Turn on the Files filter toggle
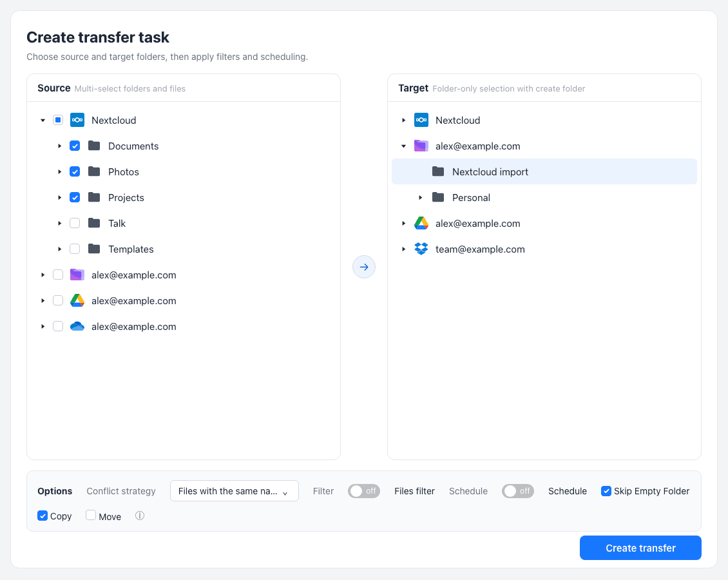Screen dimensions: 728x580 pos(364,491)
